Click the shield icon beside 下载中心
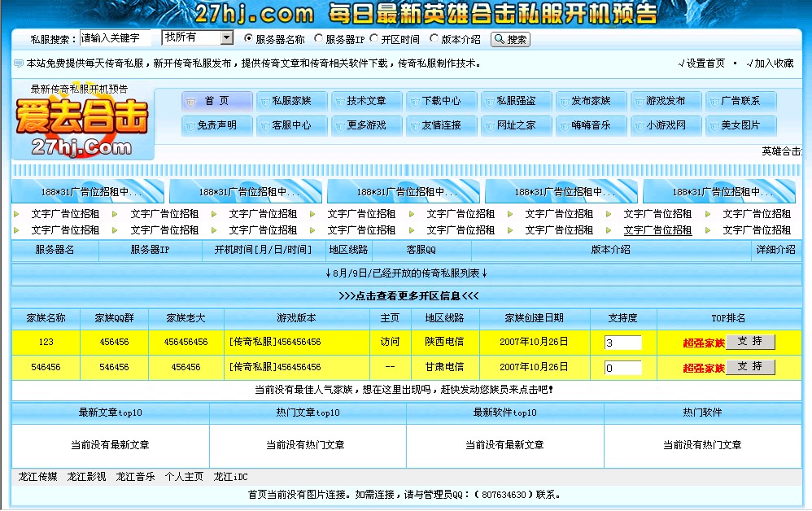The image size is (812, 511). (x=414, y=101)
